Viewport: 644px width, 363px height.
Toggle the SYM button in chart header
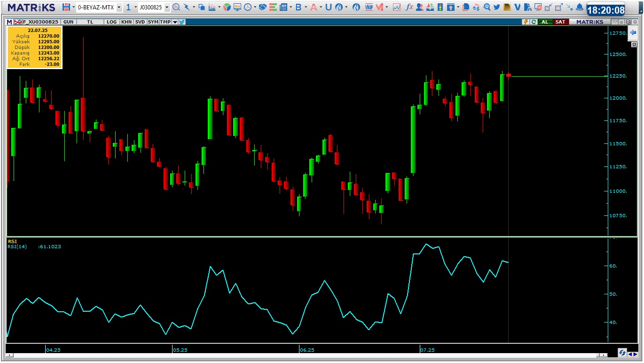coord(153,22)
